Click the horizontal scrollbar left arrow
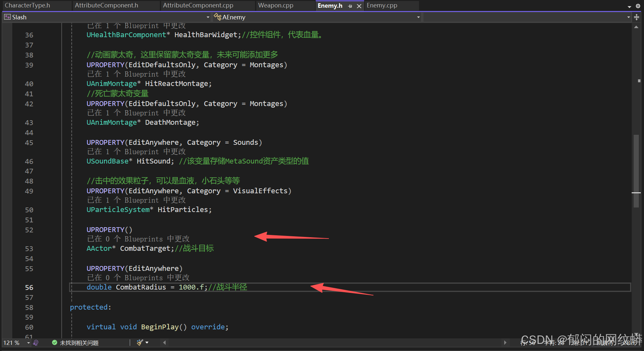 coord(164,343)
